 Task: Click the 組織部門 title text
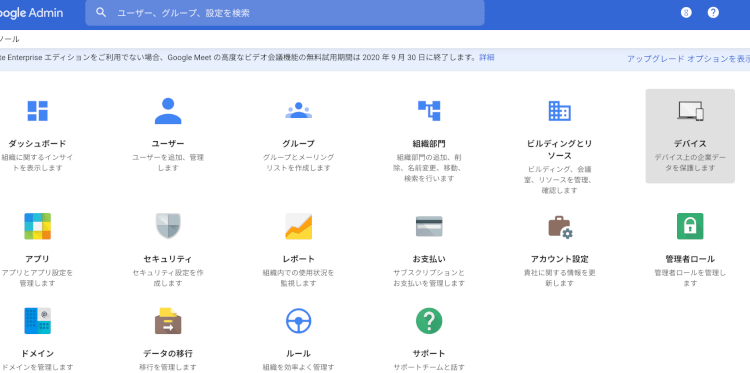point(429,143)
